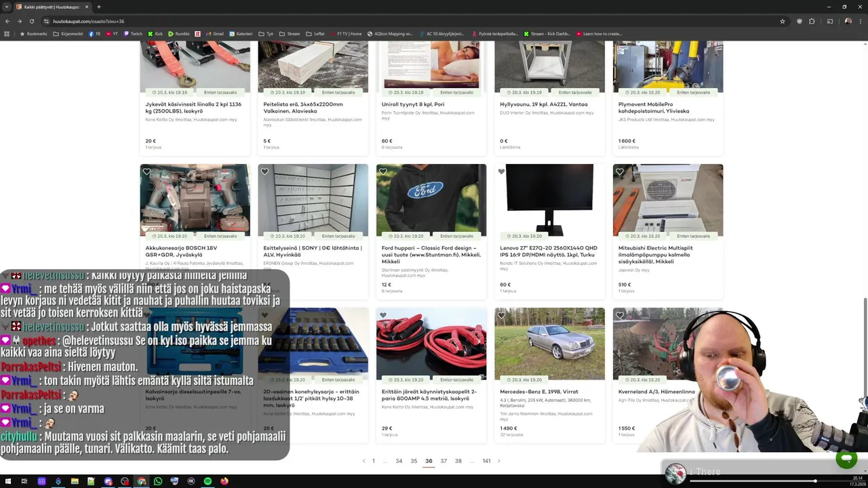Open the Twitch bookmark
Viewport: 868px width, 488px height.
[133, 33]
